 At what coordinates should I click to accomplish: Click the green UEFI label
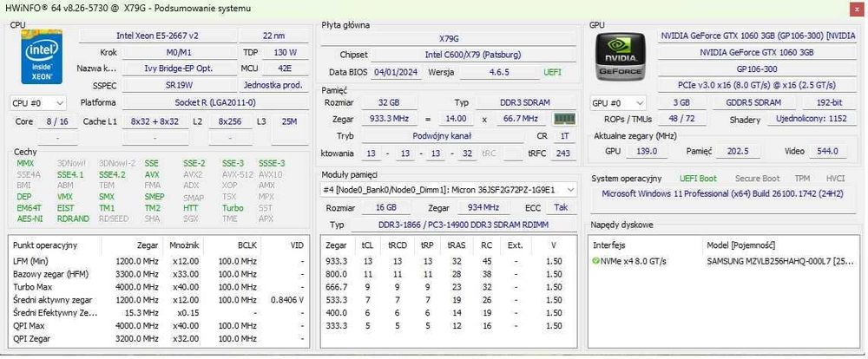(x=552, y=73)
